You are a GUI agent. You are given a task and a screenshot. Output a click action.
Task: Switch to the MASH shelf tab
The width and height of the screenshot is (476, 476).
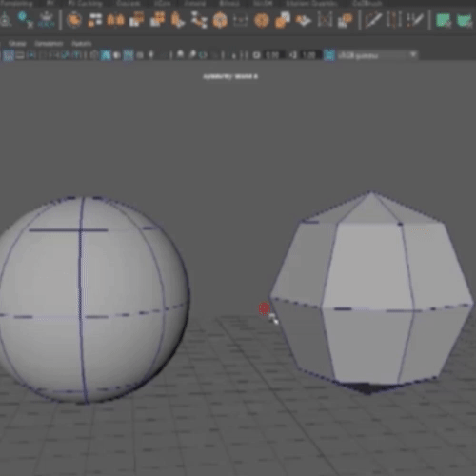[x=263, y=4]
